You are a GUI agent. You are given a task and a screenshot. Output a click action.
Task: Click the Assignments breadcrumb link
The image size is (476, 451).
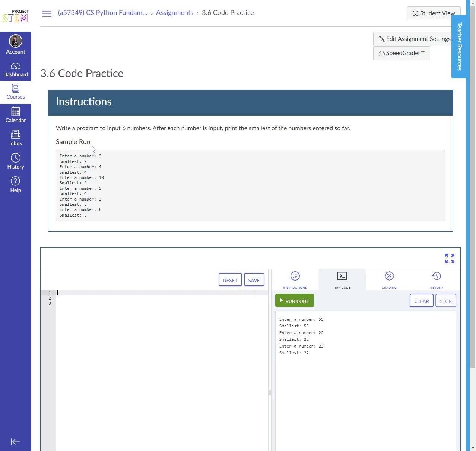pos(174,13)
